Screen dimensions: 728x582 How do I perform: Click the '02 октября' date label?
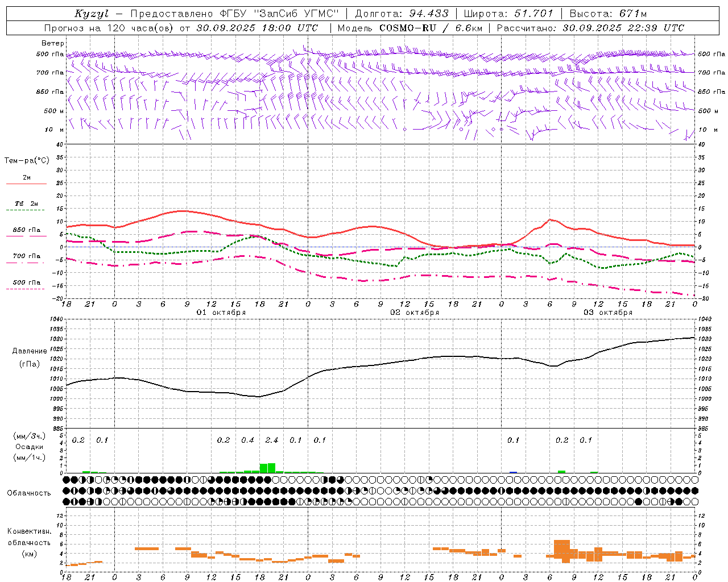415,313
